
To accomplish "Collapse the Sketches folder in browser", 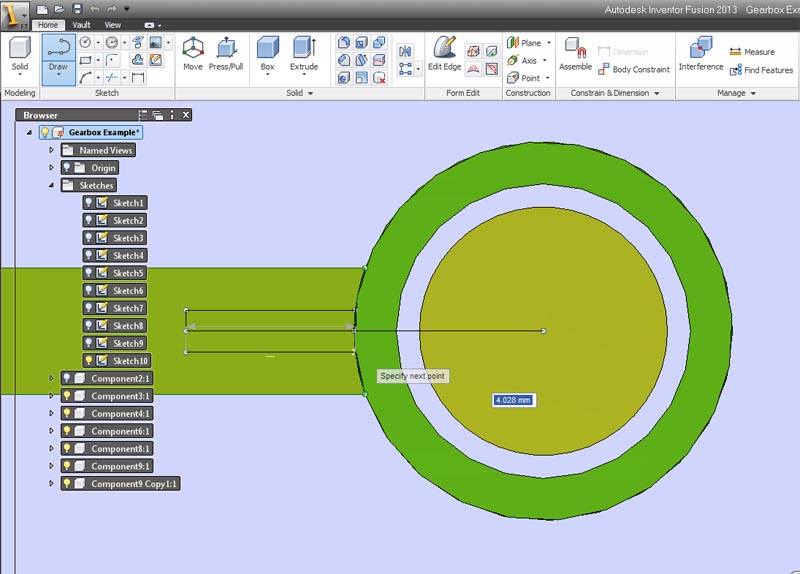I will pos(51,186).
